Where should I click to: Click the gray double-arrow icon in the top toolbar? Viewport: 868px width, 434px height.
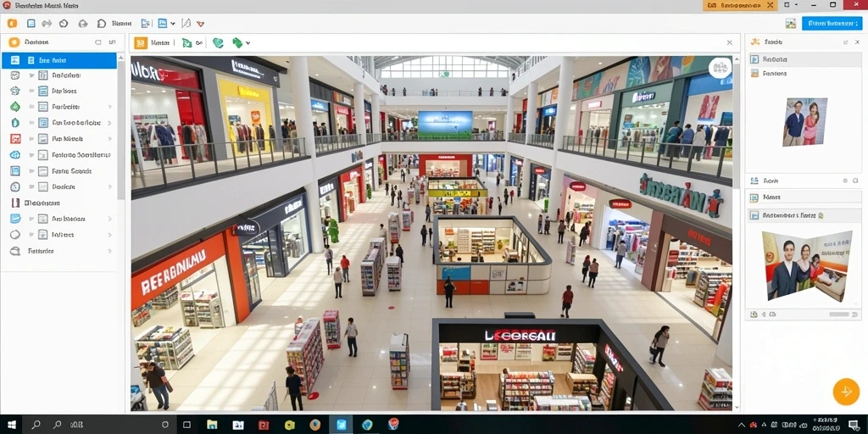tap(47, 23)
